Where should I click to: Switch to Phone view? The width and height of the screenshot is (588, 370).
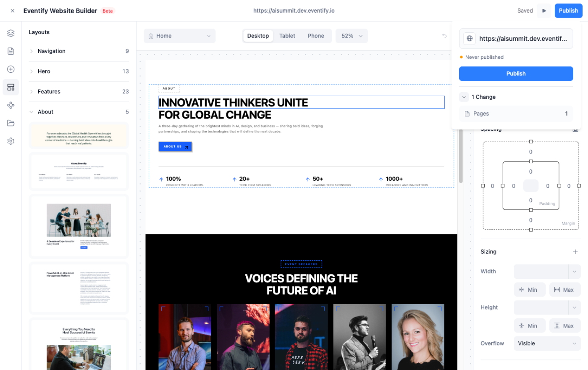(x=316, y=36)
